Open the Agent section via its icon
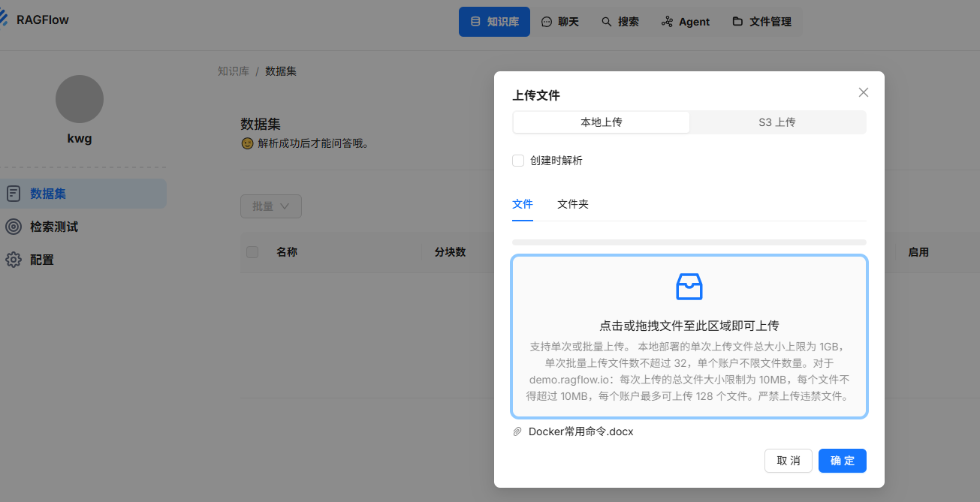980x502 pixels. coord(667,21)
